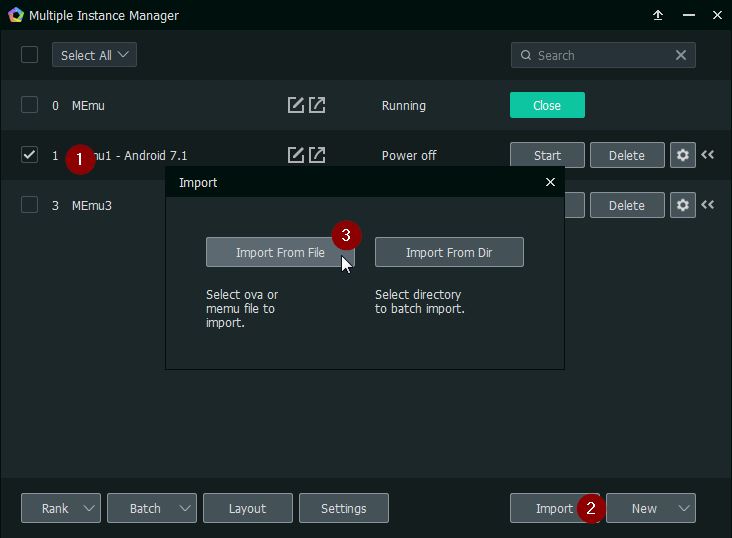Viewport: 732px width, 538px height.
Task: Open gear settings for Android 7.1 instance
Action: click(x=683, y=155)
